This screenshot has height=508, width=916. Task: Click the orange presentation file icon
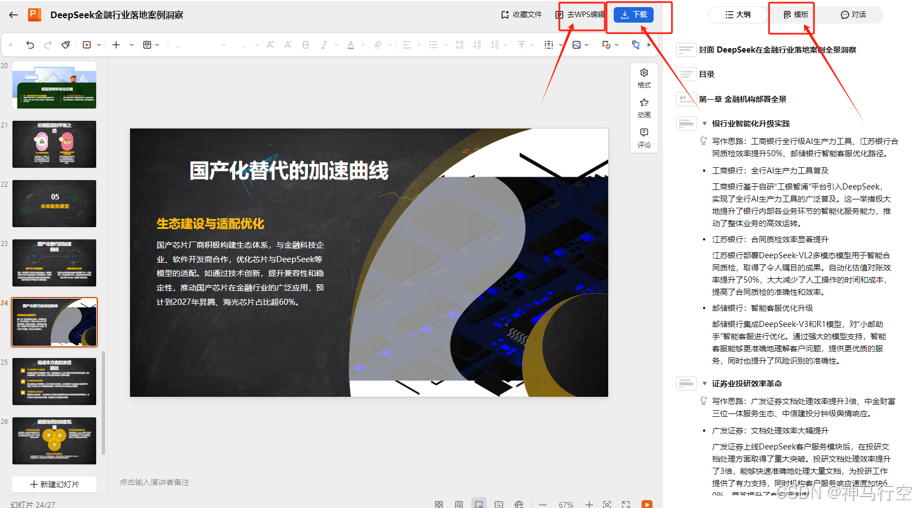pos(34,15)
